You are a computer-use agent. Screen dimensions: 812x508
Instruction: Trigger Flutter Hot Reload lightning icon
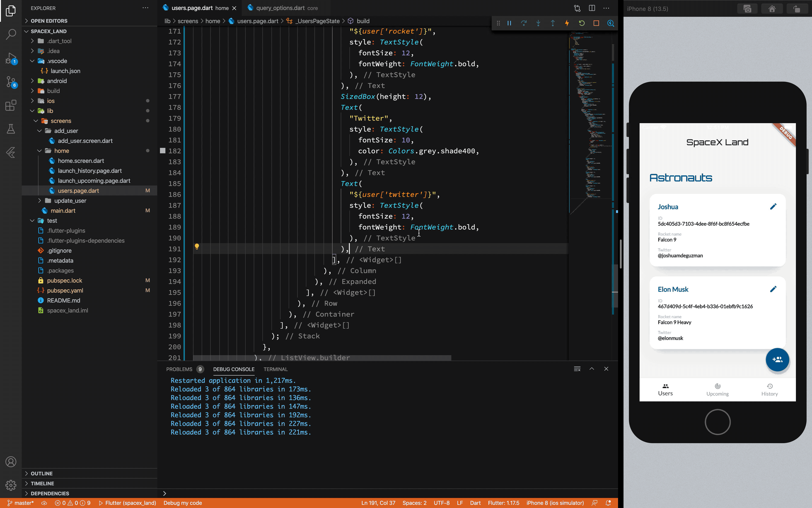click(x=567, y=23)
